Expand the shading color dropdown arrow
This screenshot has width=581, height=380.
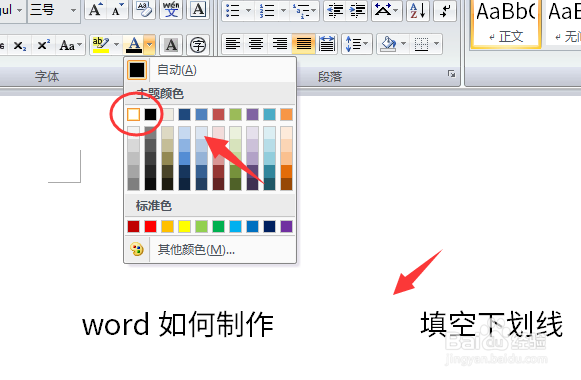click(x=404, y=44)
